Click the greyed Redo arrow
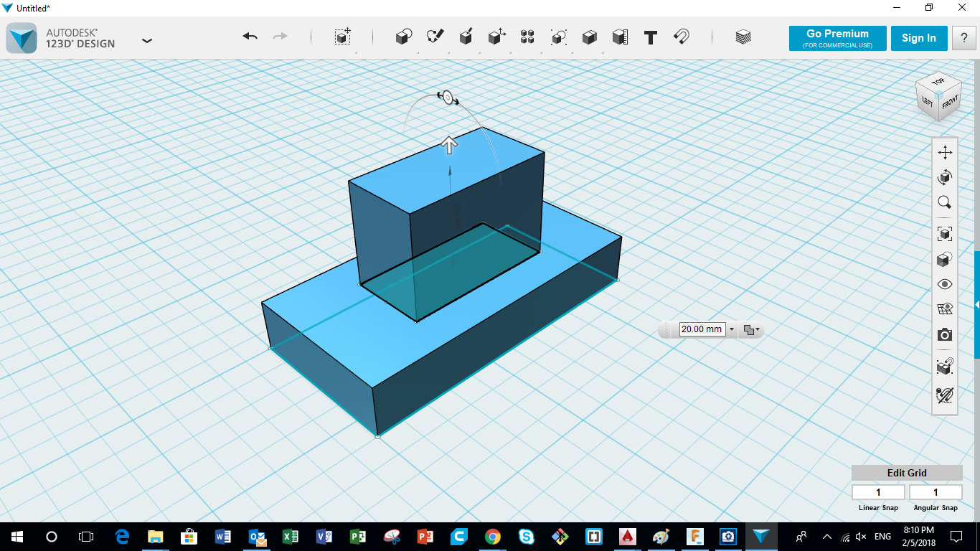The image size is (980, 551). (x=281, y=37)
